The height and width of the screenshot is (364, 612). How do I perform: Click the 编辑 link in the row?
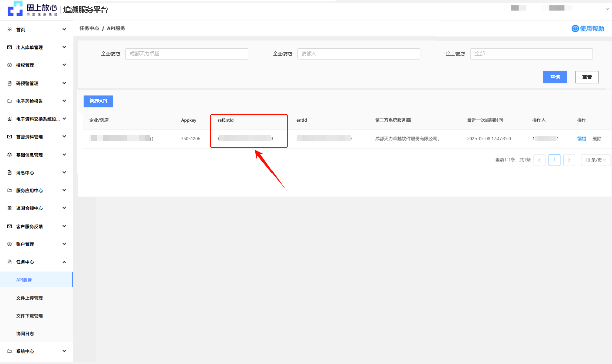click(581, 139)
